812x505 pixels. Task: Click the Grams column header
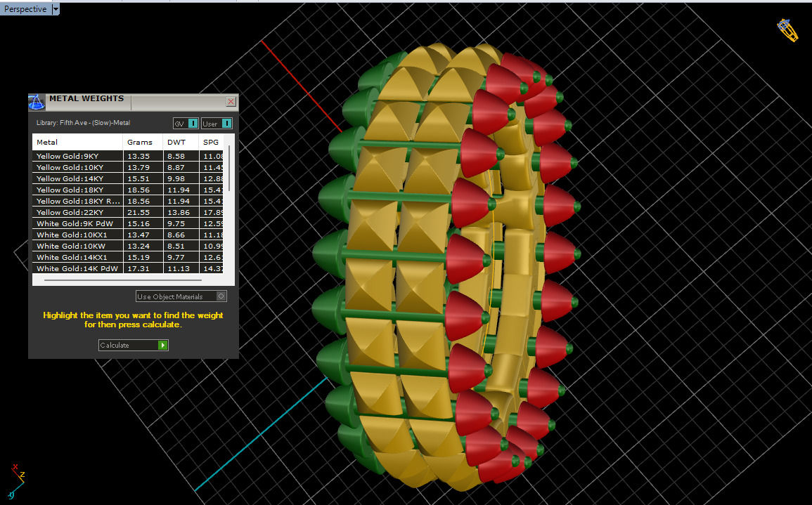coord(143,142)
